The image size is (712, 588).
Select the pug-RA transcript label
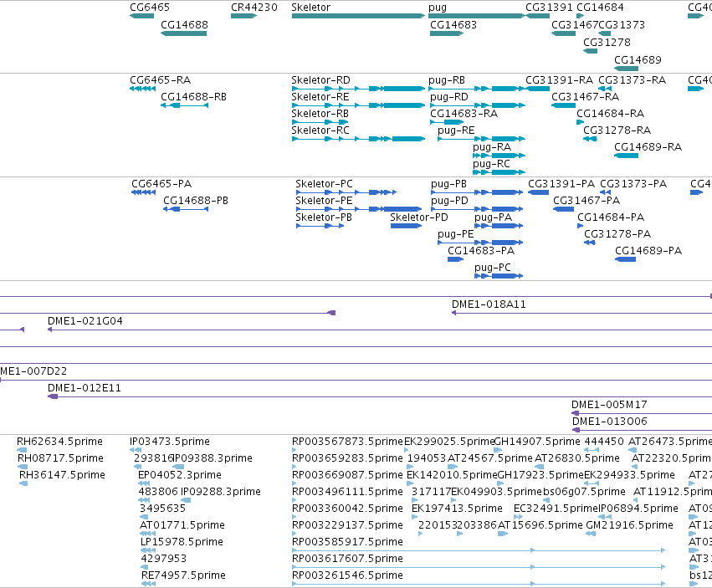pos(492,146)
